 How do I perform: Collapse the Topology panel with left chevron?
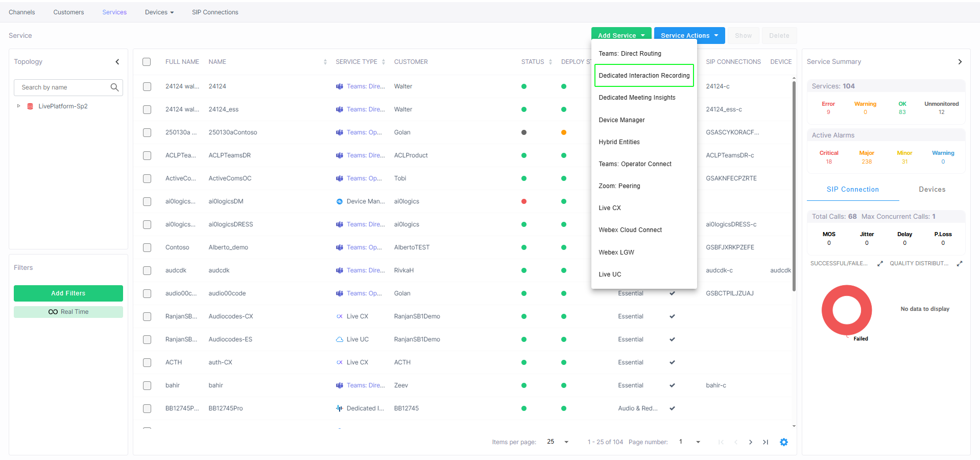tap(117, 62)
